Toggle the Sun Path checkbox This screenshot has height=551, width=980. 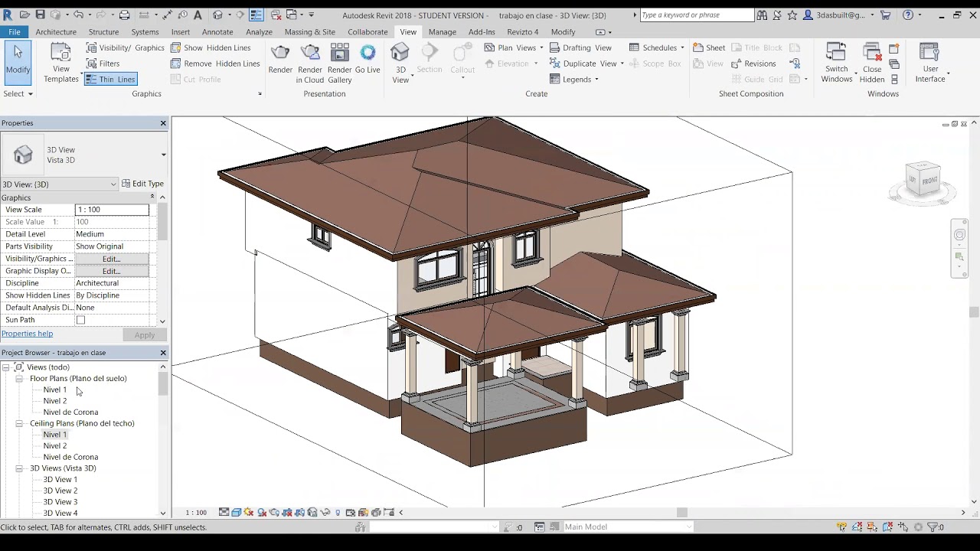click(x=80, y=320)
